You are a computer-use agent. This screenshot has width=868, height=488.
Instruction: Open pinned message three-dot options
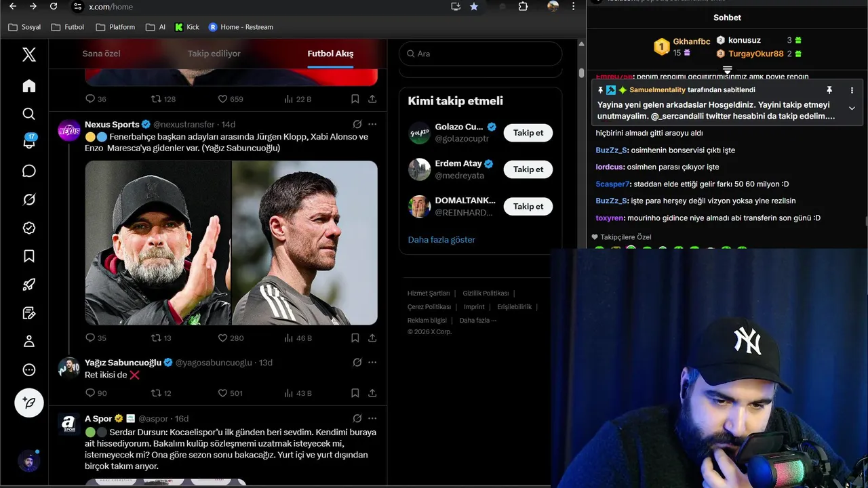pos(852,90)
